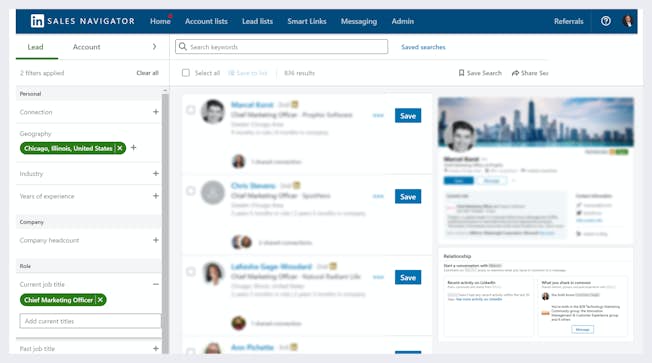Viewport: 652px width, 363px height.
Task: Open Referrals link in header
Action: [x=568, y=21]
